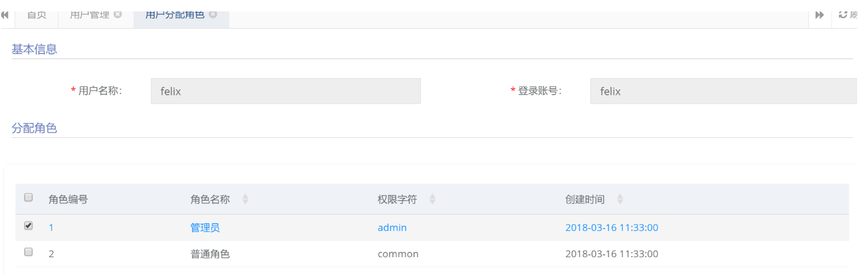Screen dimensions: 868x274
Task: Check the 普通角色 role checkbox
Action: pyautogui.click(x=28, y=252)
